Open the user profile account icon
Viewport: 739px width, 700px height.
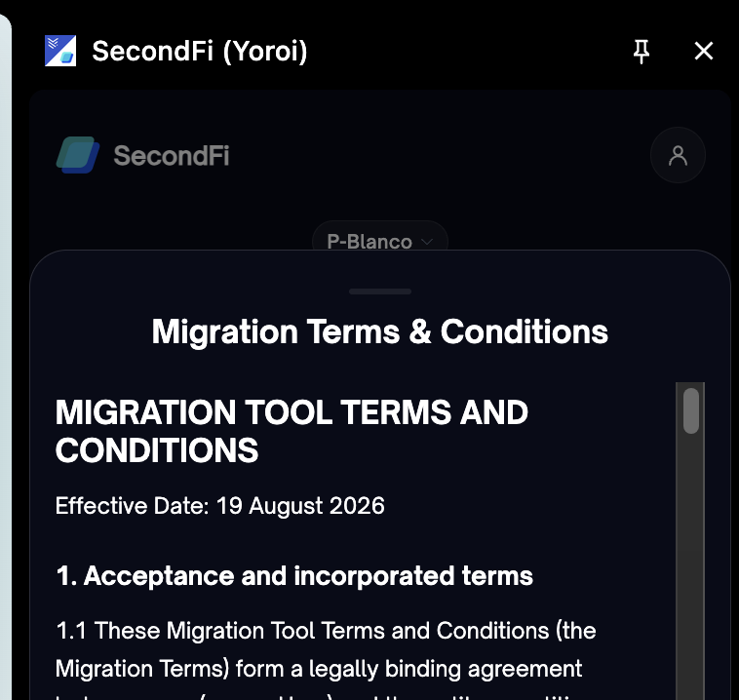point(678,155)
